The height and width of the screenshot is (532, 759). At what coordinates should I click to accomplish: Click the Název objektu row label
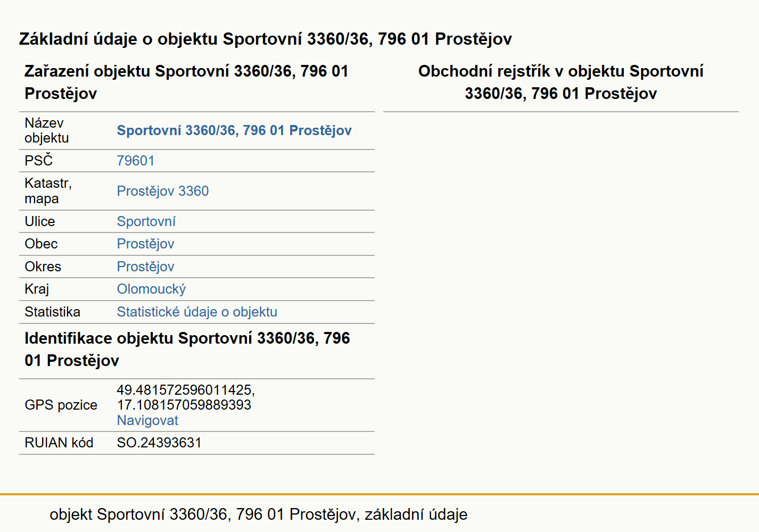47,130
